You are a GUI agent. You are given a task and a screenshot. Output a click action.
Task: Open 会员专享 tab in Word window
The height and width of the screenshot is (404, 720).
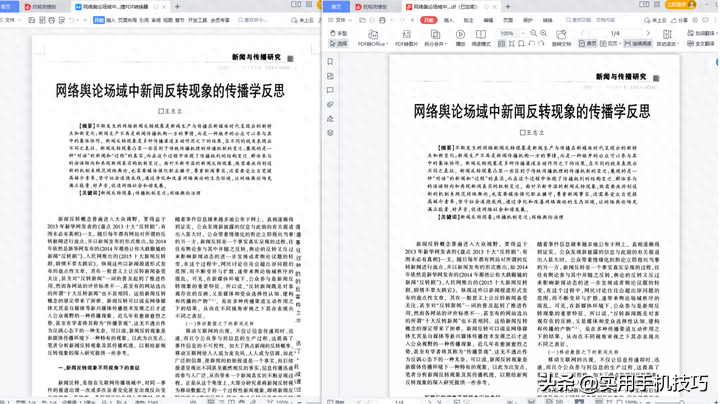point(220,20)
